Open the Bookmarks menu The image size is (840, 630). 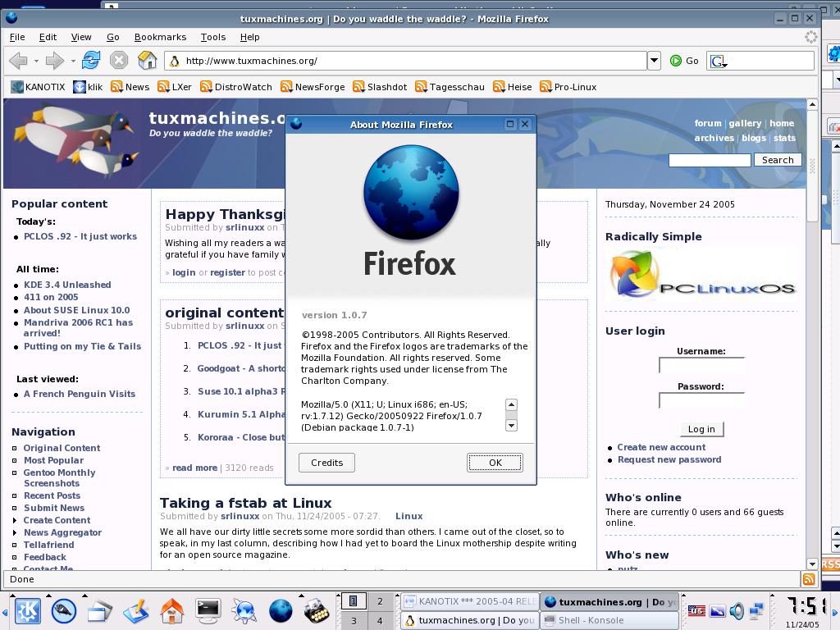click(160, 37)
